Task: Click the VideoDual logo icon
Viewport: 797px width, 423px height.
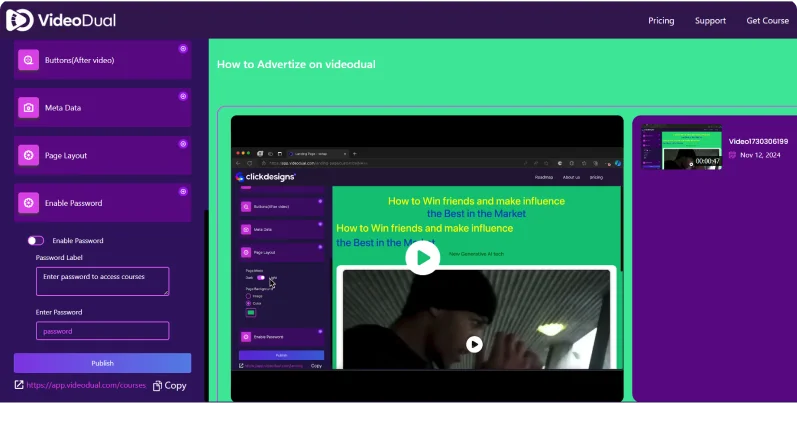Action: [x=19, y=20]
